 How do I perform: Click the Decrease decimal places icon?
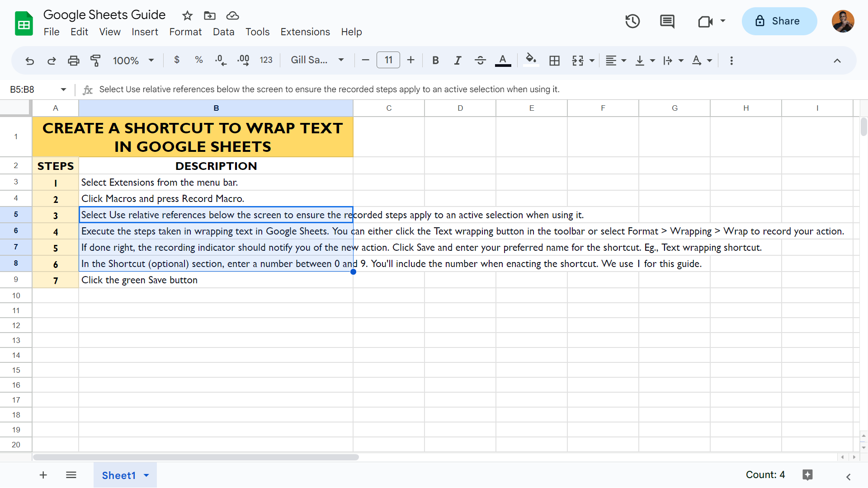(x=220, y=60)
